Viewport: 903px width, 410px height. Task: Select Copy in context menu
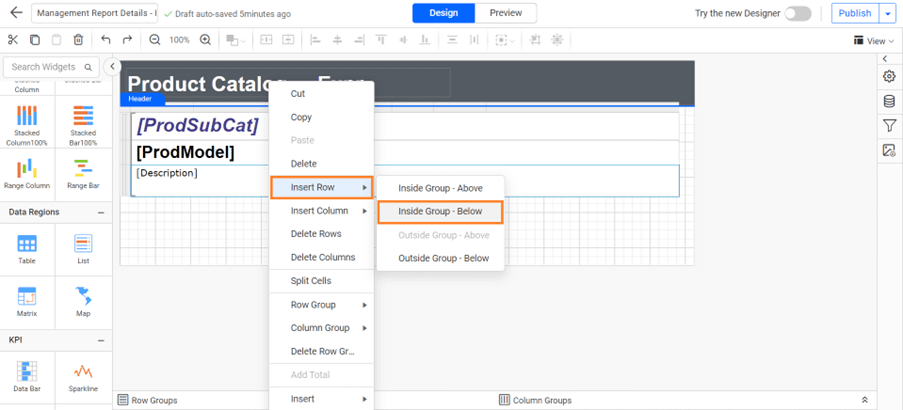pyautogui.click(x=322, y=117)
